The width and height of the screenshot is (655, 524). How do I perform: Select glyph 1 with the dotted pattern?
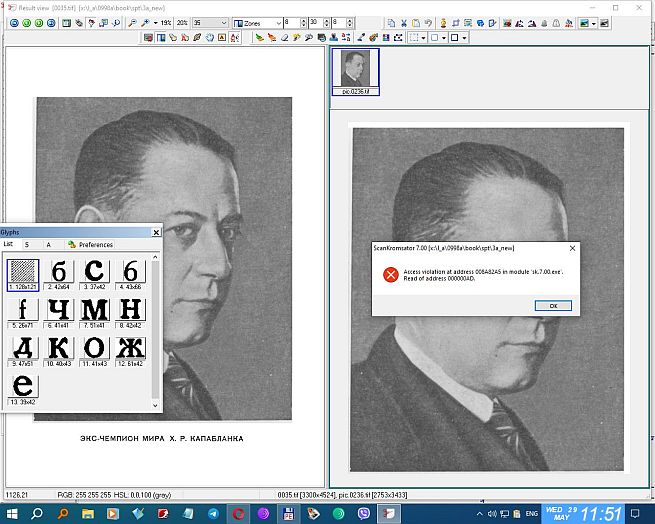[23, 275]
